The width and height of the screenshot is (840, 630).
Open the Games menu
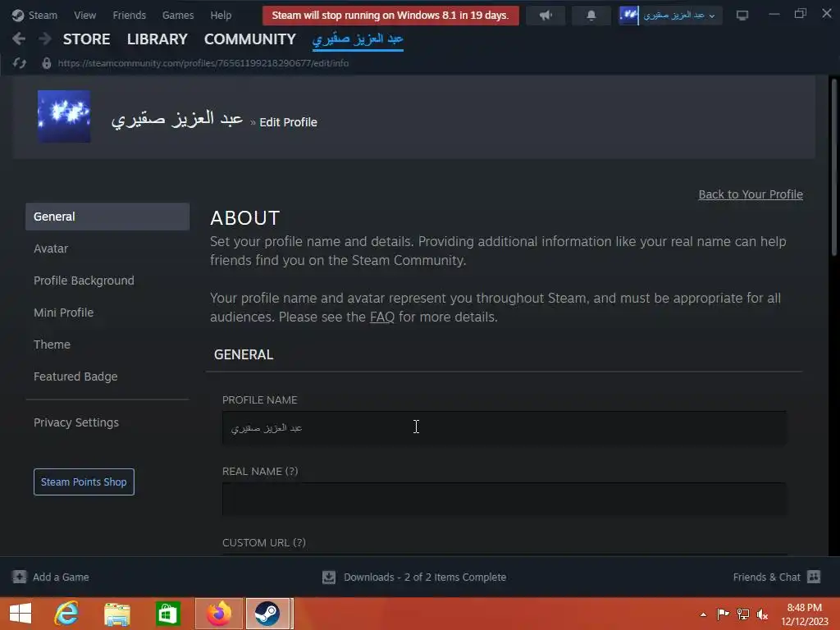tap(178, 15)
